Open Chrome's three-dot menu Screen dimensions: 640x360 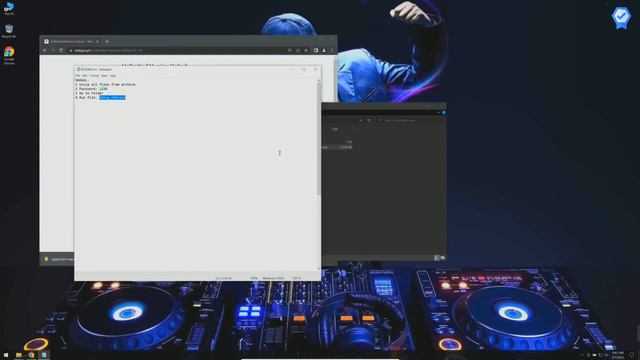[x=332, y=51]
